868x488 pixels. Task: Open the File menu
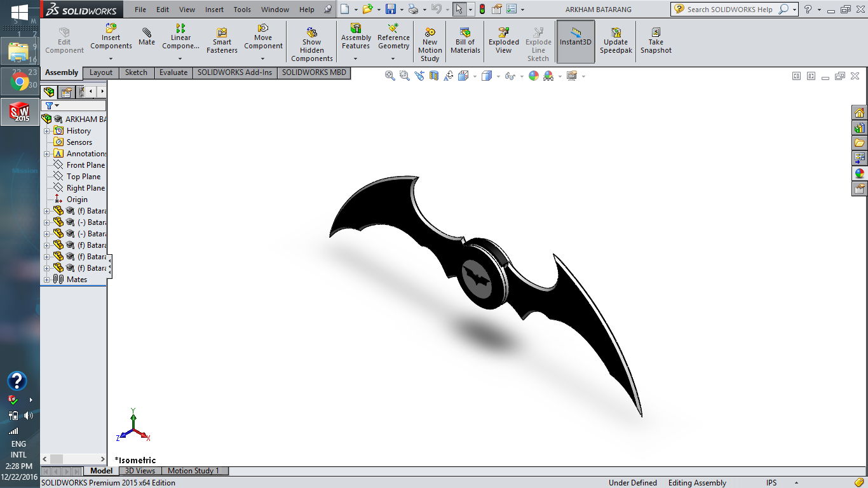(x=140, y=10)
